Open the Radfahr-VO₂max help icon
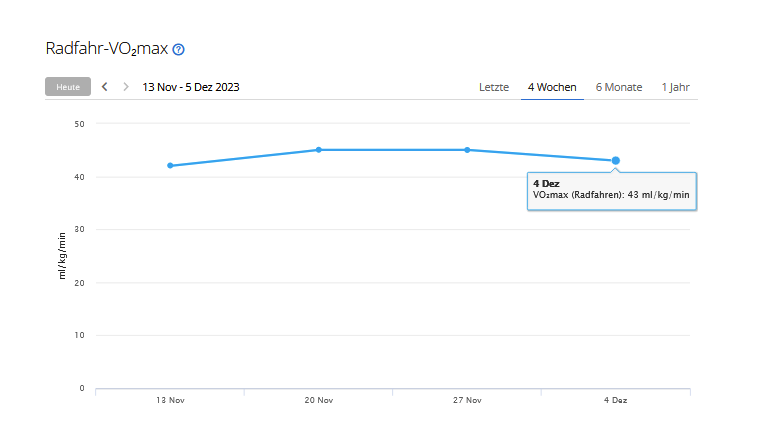760x434 pixels. [x=179, y=49]
